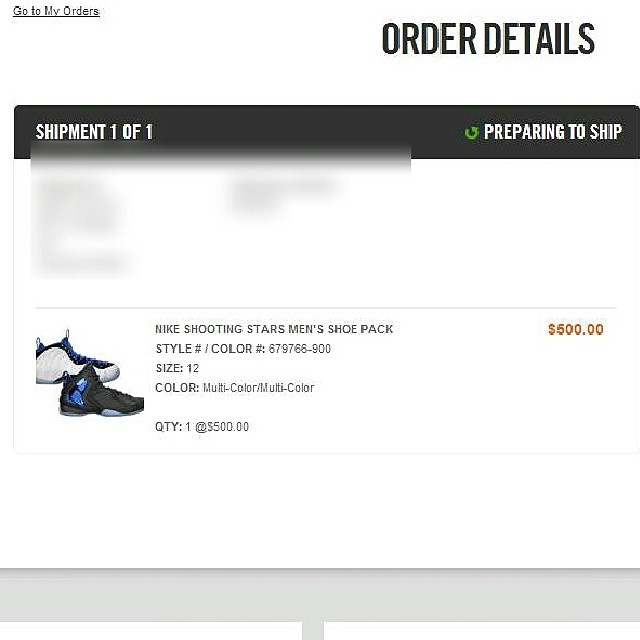The width and height of the screenshot is (640, 640).
Task: Click the Size: 12 line
Action: point(177,368)
